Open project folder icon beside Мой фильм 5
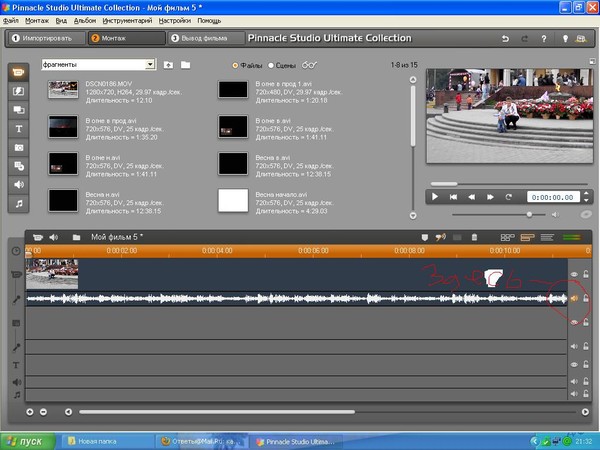This screenshot has height=450, width=600. 77,237
